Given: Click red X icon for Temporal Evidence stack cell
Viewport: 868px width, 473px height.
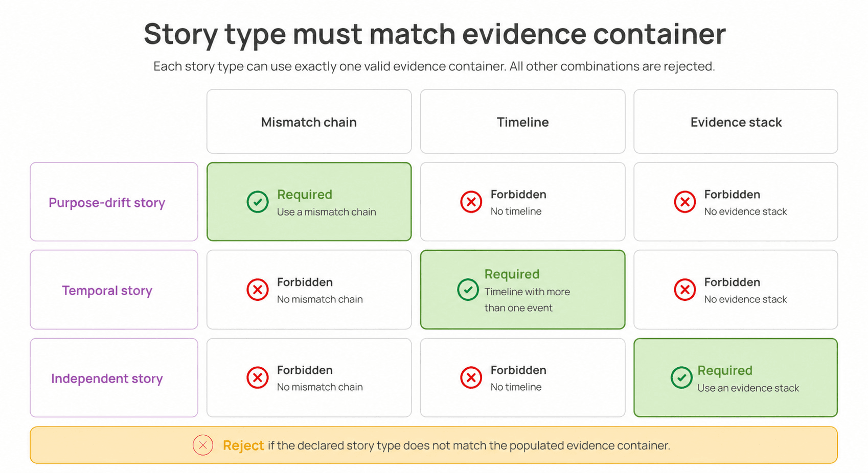Looking at the screenshot, I should (685, 290).
